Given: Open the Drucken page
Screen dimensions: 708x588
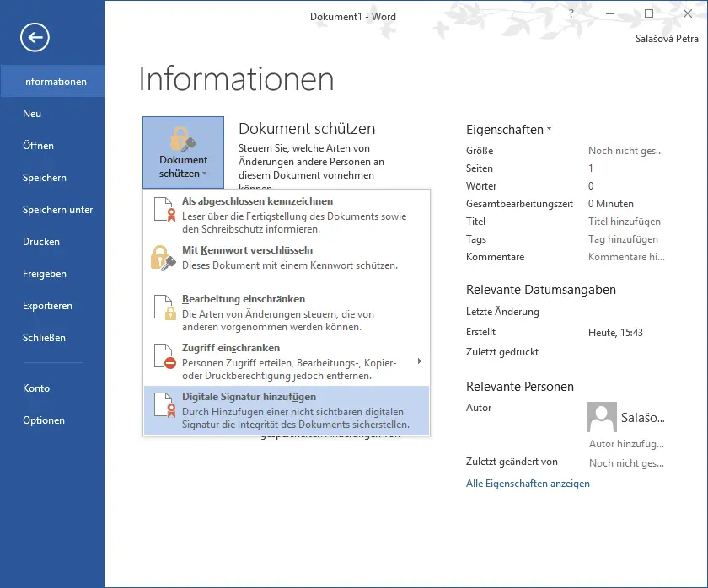Looking at the screenshot, I should pyautogui.click(x=52, y=242).
